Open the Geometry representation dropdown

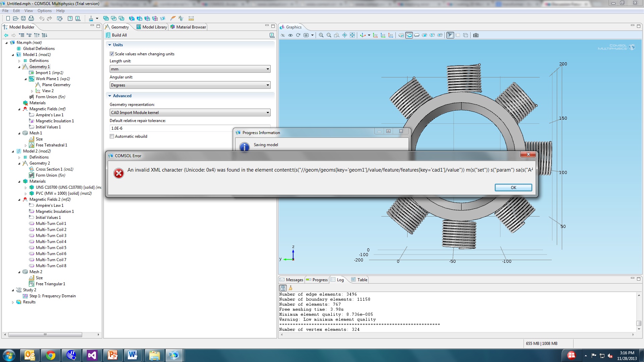tap(190, 113)
